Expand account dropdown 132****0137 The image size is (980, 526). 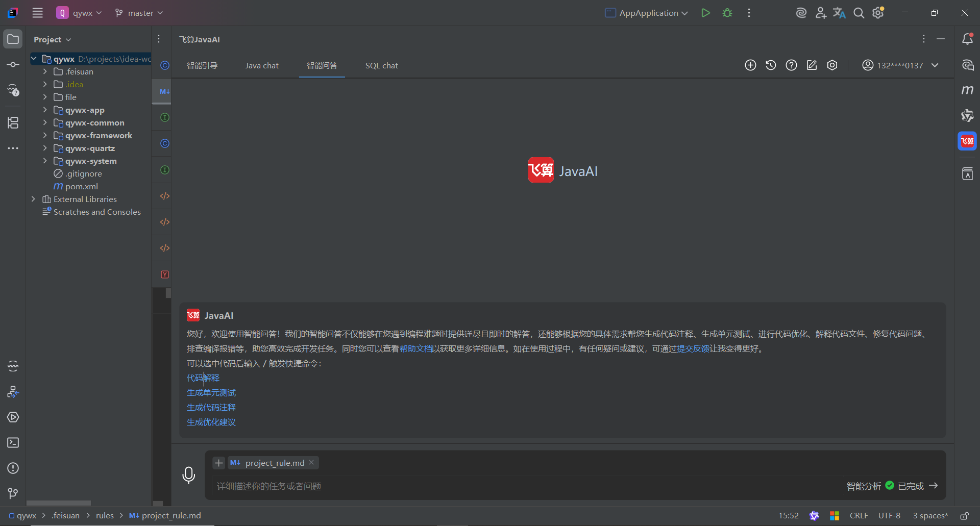(901, 65)
